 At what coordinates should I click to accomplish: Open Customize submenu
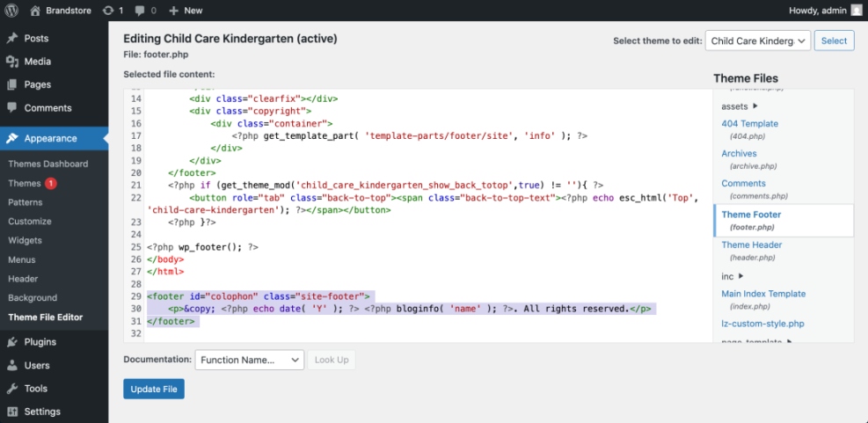coord(30,222)
